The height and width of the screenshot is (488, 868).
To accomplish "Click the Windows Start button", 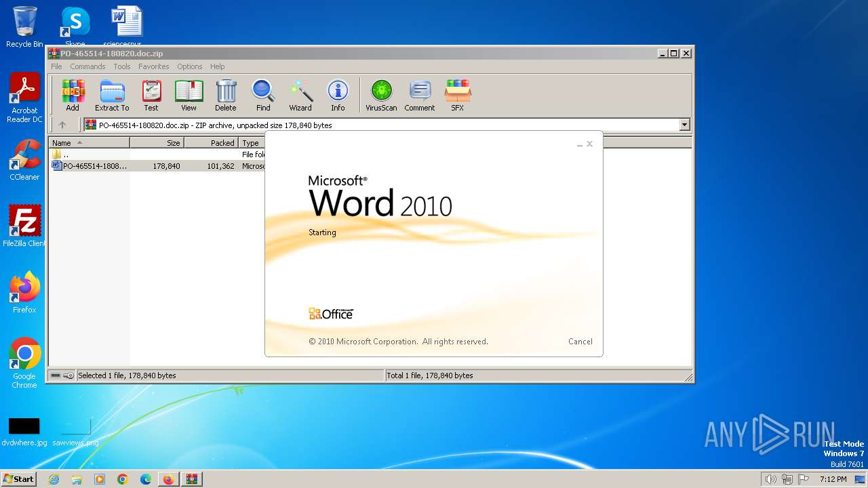I will coord(19,479).
